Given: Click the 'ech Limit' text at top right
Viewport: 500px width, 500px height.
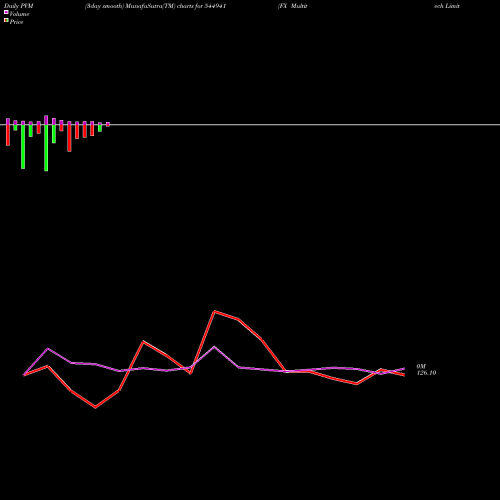Looking at the screenshot, I should tap(447, 6).
